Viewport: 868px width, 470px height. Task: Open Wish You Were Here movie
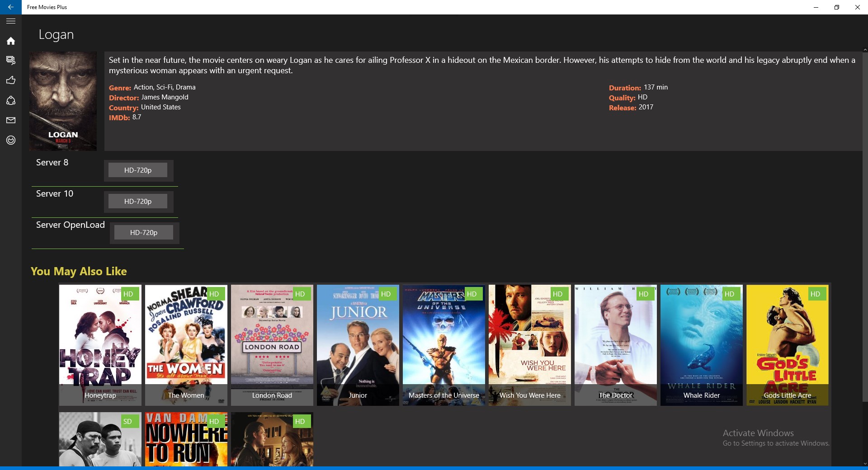coord(530,345)
